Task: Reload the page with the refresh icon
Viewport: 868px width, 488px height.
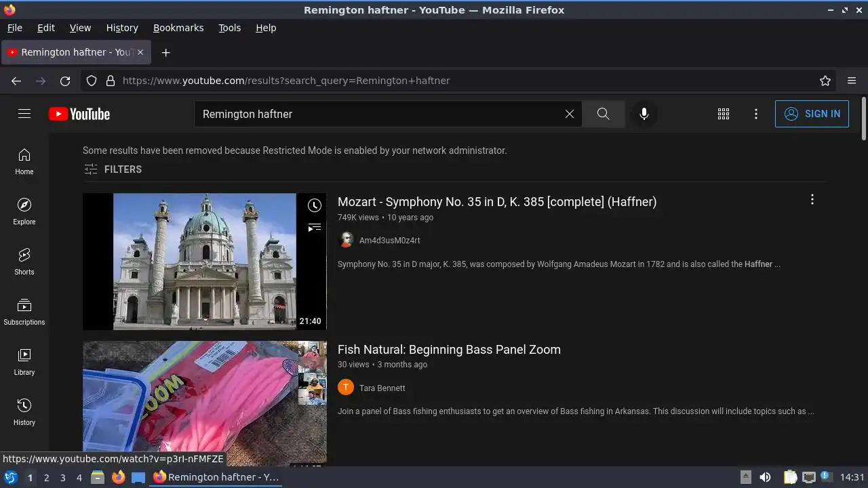Action: click(65, 81)
